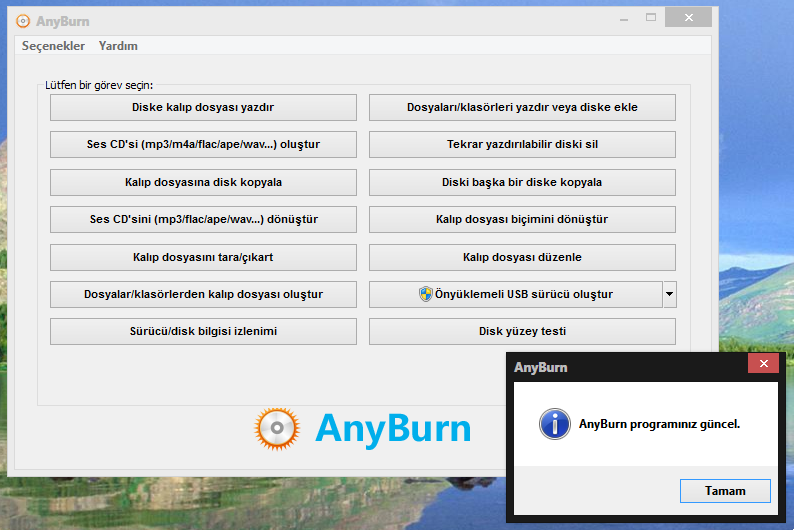
Task: Close the AnyBurn main window
Action: pos(689,18)
